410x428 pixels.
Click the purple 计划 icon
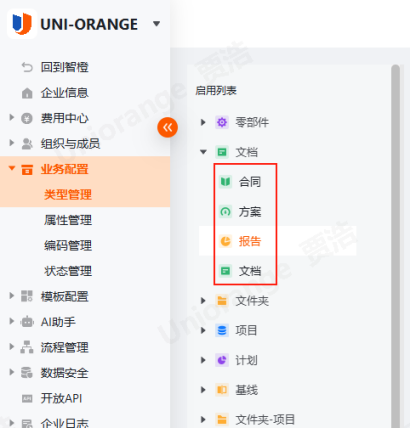coord(222,360)
